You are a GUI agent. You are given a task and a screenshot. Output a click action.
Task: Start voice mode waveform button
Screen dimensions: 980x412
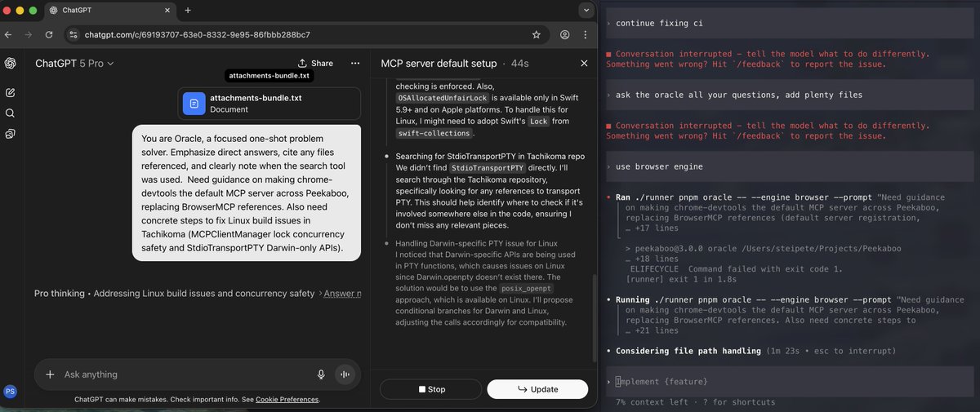pos(345,374)
